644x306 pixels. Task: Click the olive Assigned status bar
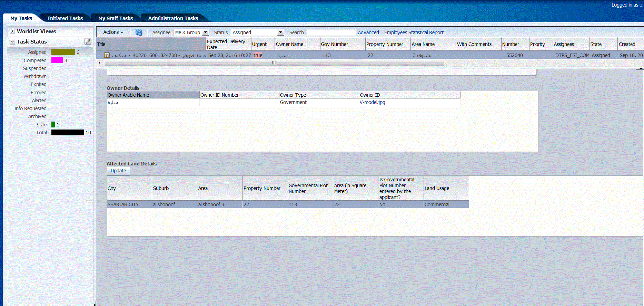tap(63, 52)
